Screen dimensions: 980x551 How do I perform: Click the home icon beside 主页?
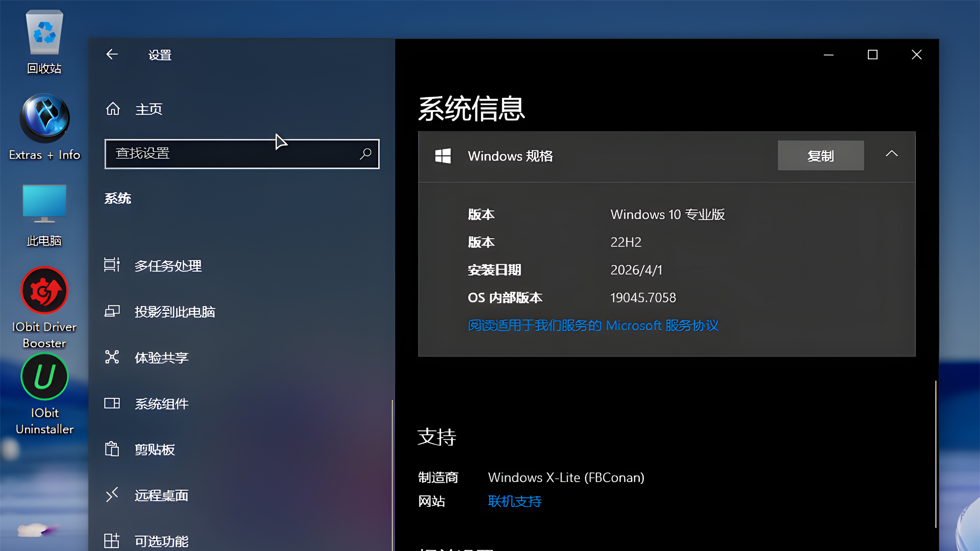pos(113,109)
